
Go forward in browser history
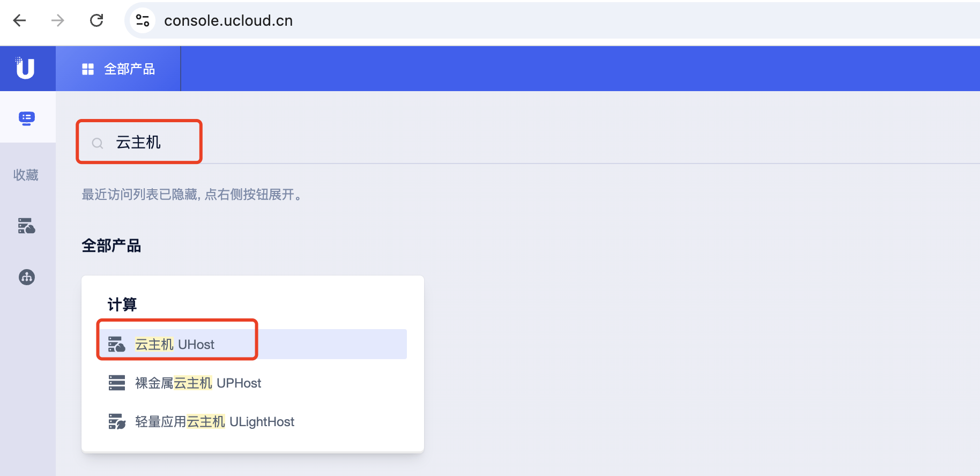[57, 20]
